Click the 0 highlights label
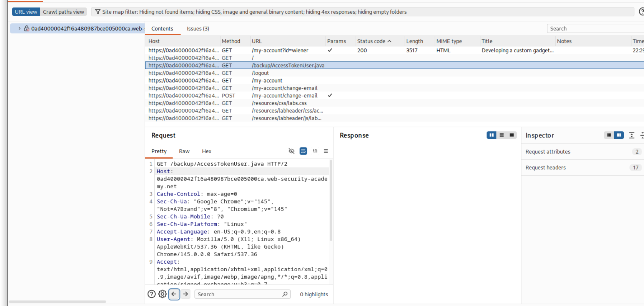Viewport: 644px width, 306px height. click(x=314, y=294)
